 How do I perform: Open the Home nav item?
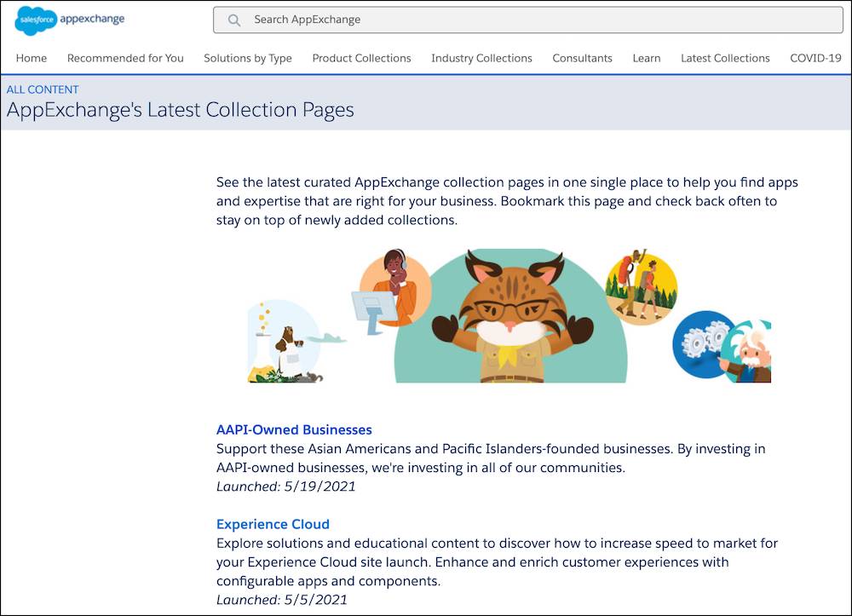tap(31, 58)
